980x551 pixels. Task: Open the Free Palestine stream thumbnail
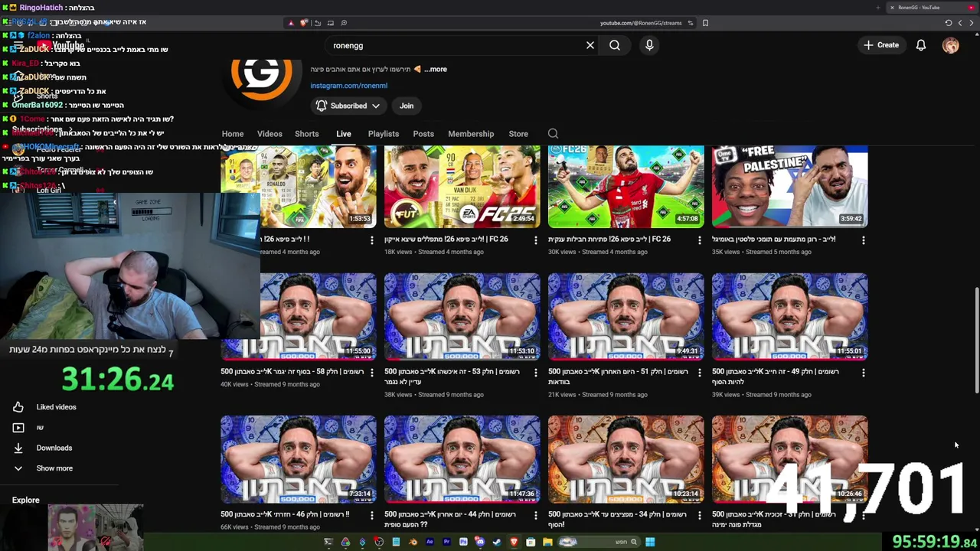coord(790,187)
